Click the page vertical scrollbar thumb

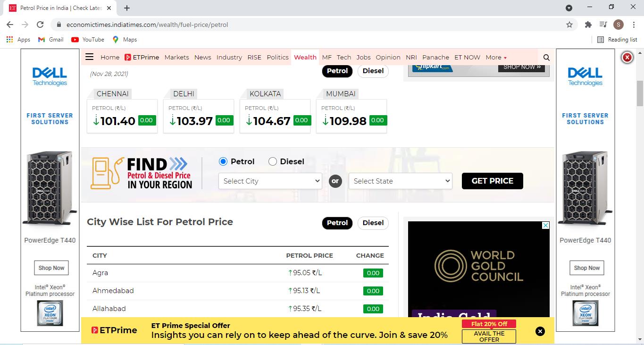tap(640, 93)
